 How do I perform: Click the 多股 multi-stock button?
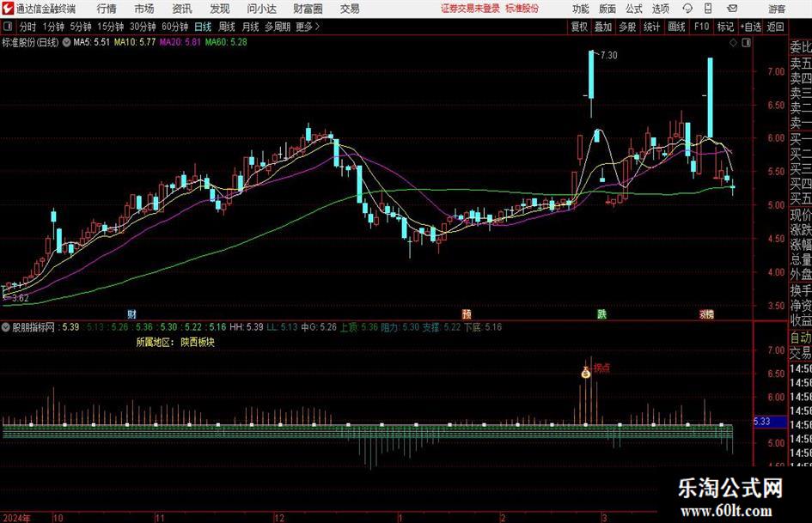coord(627,27)
